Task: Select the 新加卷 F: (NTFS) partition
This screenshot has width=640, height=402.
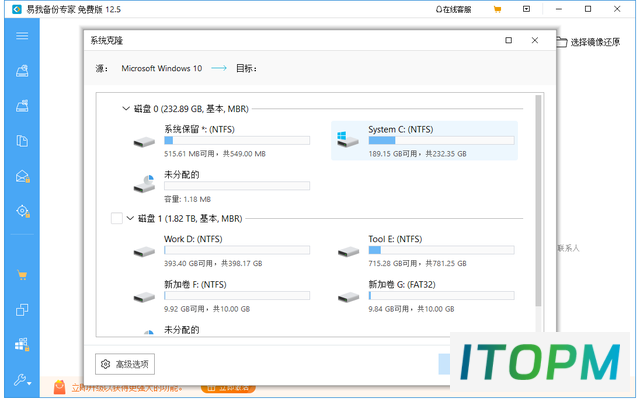Action: coord(220,296)
